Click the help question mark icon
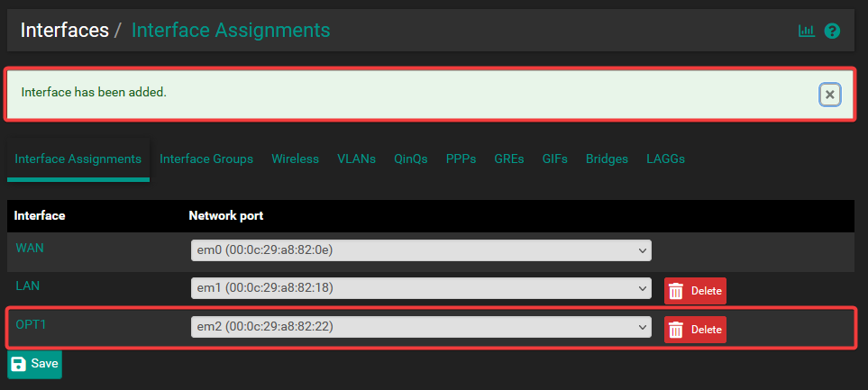Image resolution: width=868 pixels, height=390 pixels. (x=832, y=31)
